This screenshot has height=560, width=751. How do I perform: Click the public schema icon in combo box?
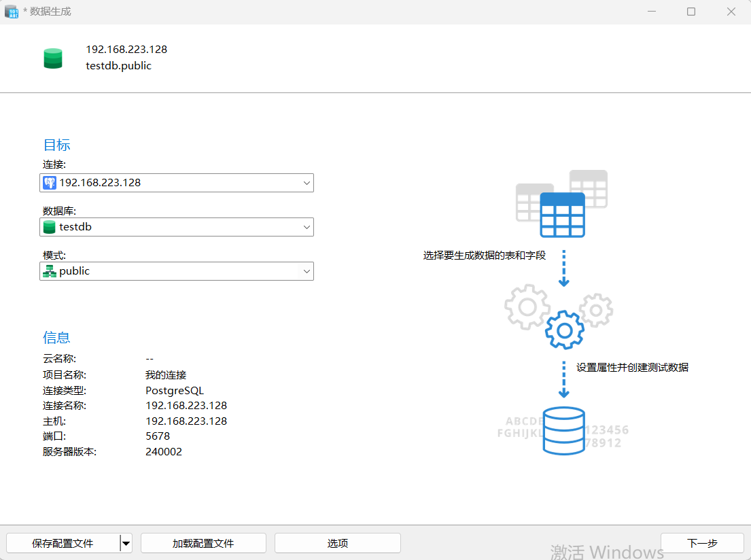coord(50,271)
